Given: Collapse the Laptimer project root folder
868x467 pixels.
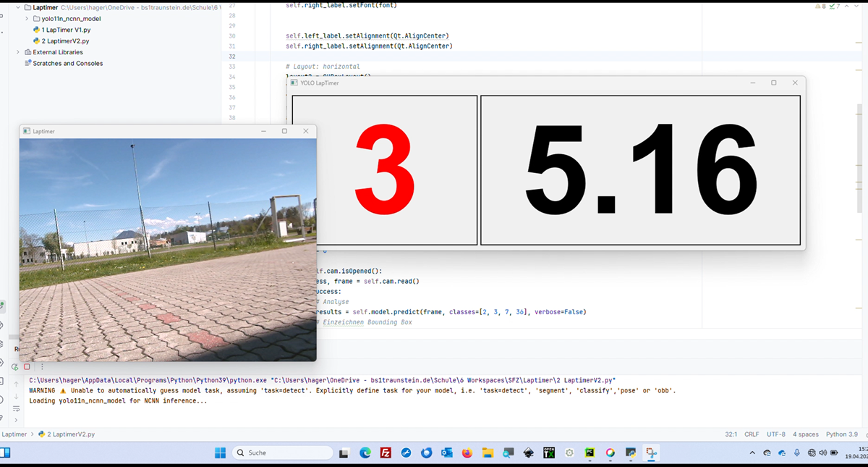Looking at the screenshot, I should point(18,7).
